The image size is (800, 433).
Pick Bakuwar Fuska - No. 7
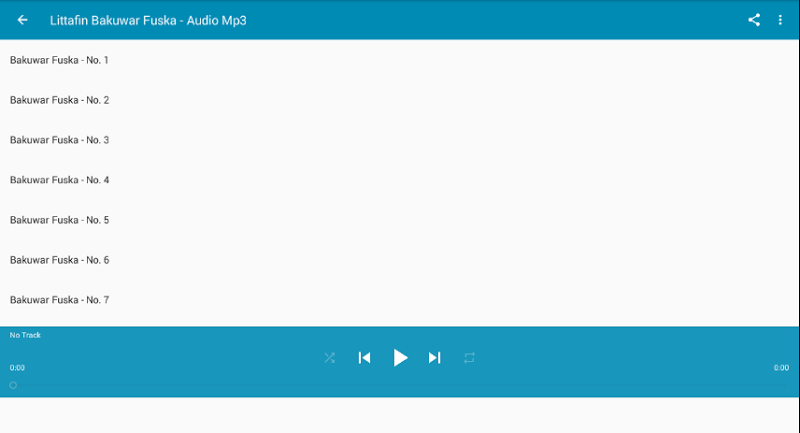point(399,300)
